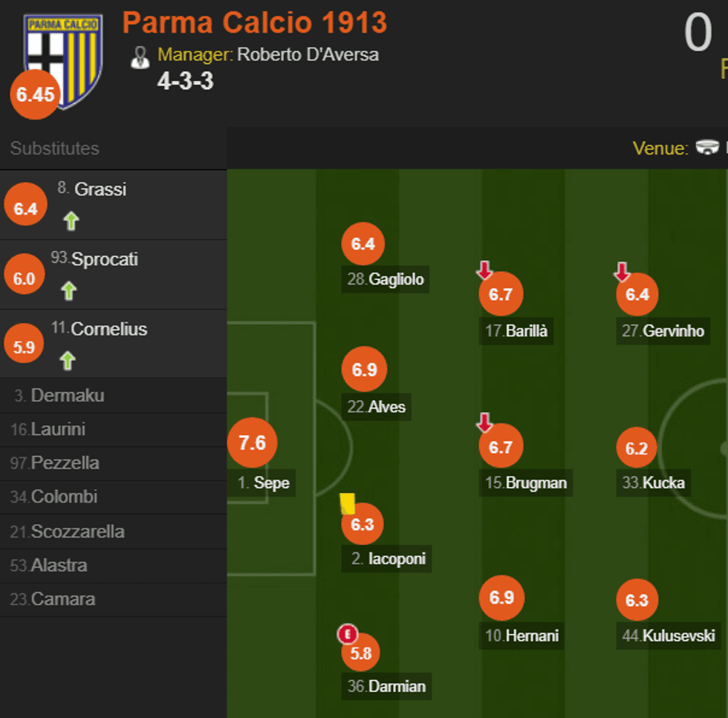Screen dimensions: 728x718
Task: Click Darmian's red badge icon
Action: [x=347, y=634]
